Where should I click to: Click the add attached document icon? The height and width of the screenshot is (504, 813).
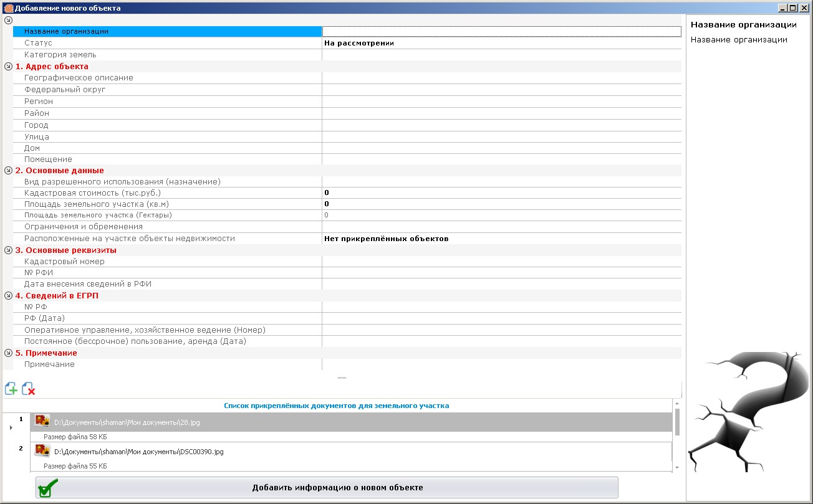(11, 389)
